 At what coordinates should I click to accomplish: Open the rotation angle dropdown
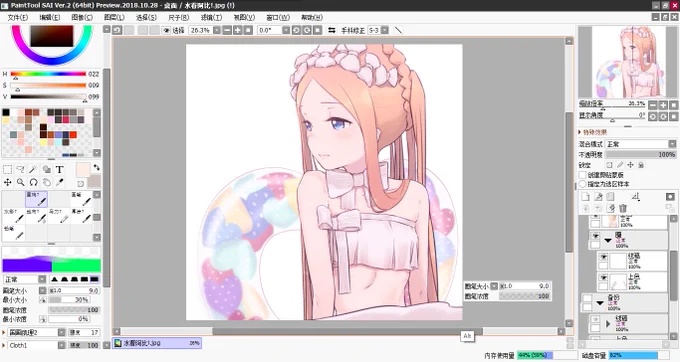286,30
